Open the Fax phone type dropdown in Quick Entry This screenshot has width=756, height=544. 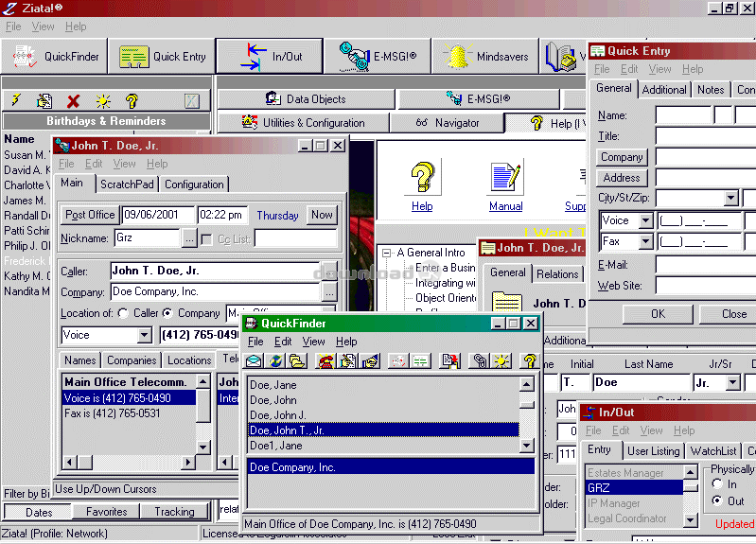tap(645, 241)
